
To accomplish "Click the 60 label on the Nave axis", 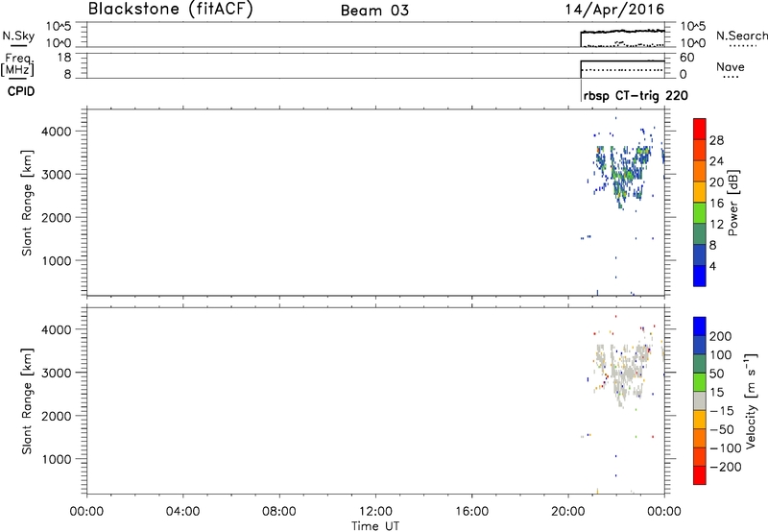I will pyautogui.click(x=686, y=58).
